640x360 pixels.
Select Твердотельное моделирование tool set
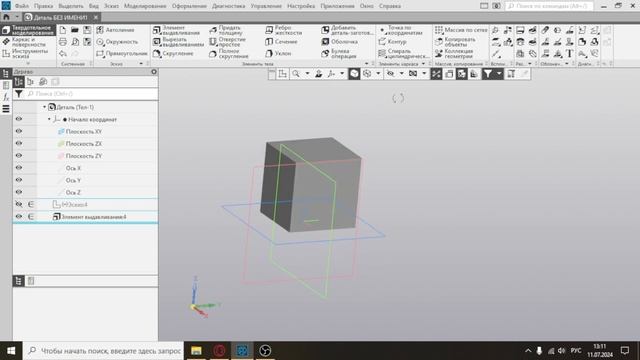[x=28, y=30]
